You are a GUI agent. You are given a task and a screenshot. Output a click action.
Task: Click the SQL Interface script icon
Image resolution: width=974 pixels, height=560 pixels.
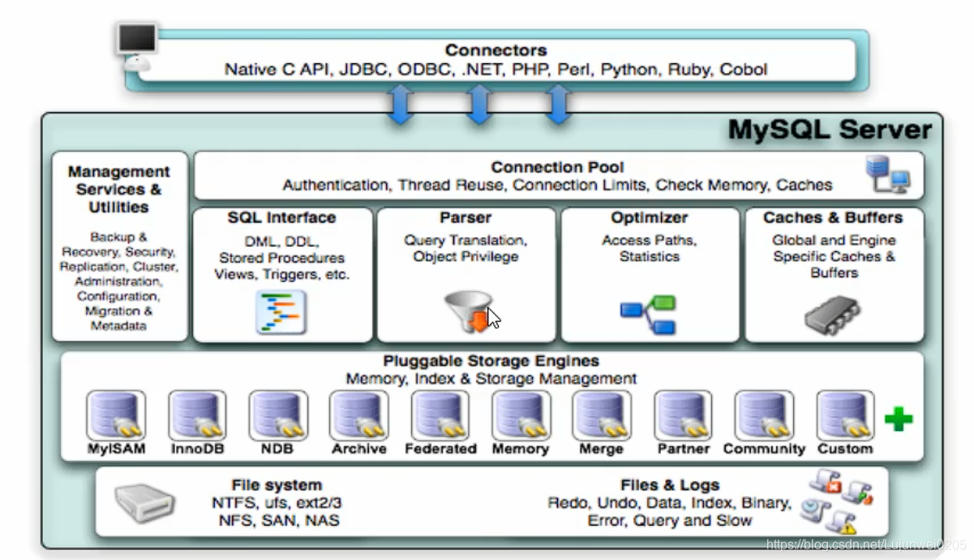click(281, 312)
